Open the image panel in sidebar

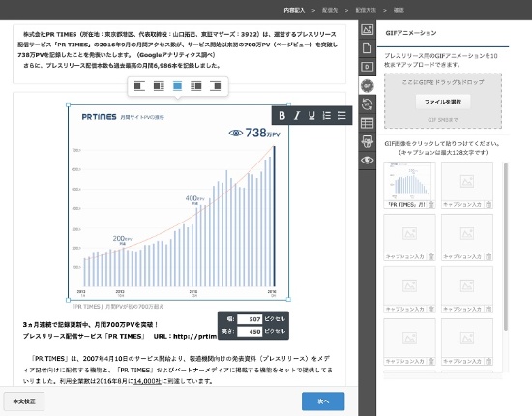coord(368,30)
